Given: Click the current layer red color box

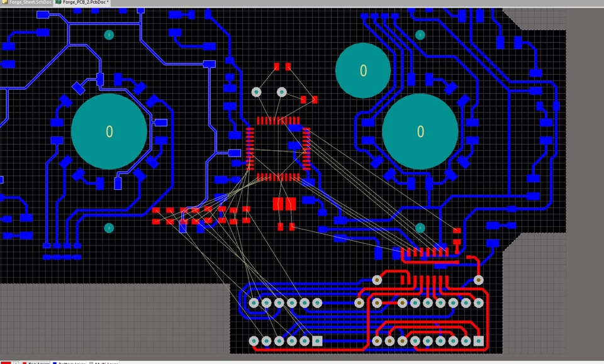Looking at the screenshot, I should pos(6,363).
